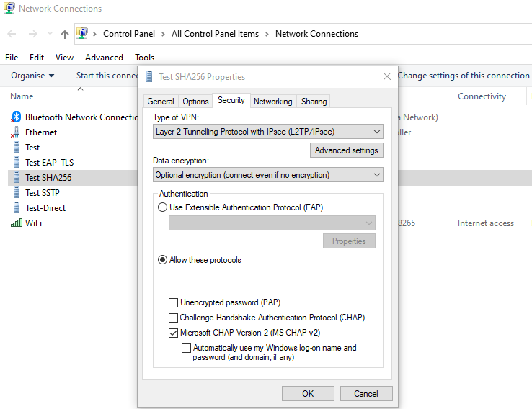Click the disabled EAP method dropdown
Screen dimensions: 532x409
[x=272, y=223]
